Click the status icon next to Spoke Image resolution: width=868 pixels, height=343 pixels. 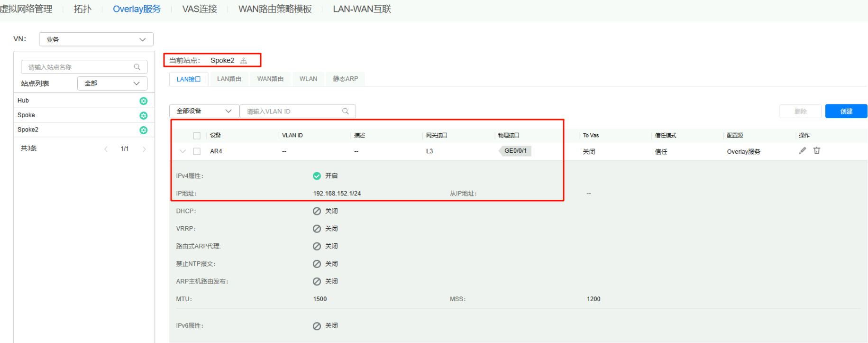143,116
